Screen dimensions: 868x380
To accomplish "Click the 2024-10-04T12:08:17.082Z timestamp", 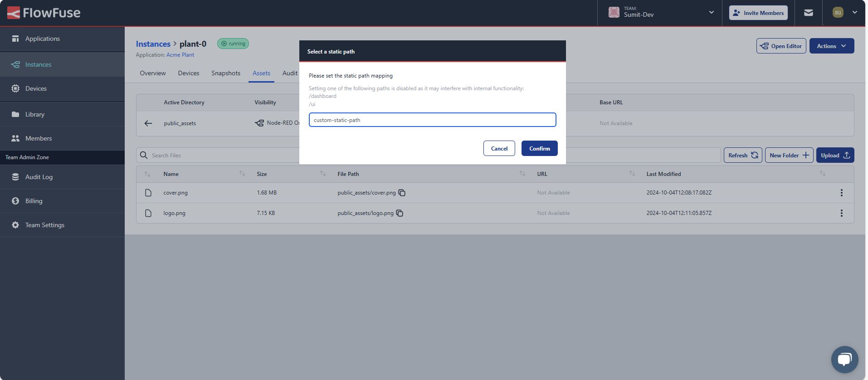I will [679, 193].
